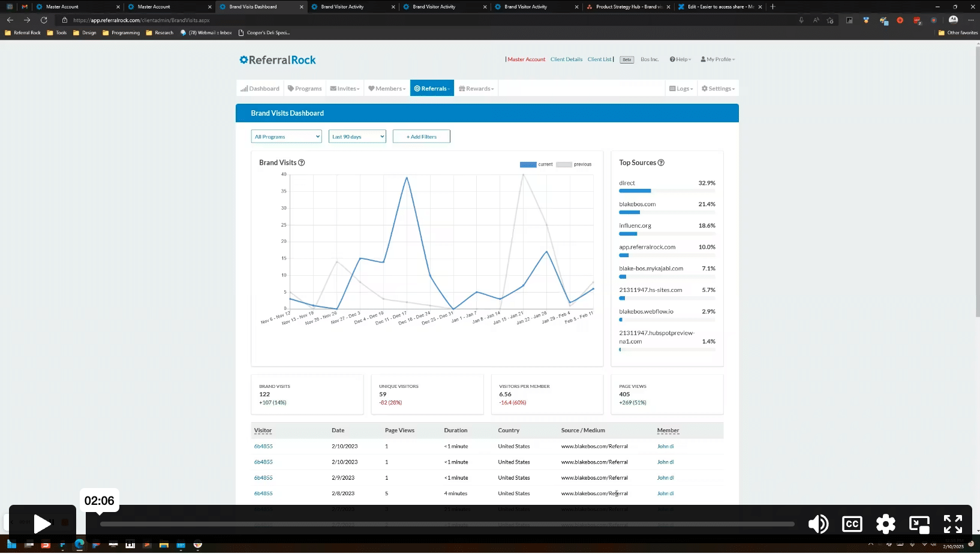Screen dimensions: 980x554
Task: Click the + Add Filters button
Action: pos(422,137)
